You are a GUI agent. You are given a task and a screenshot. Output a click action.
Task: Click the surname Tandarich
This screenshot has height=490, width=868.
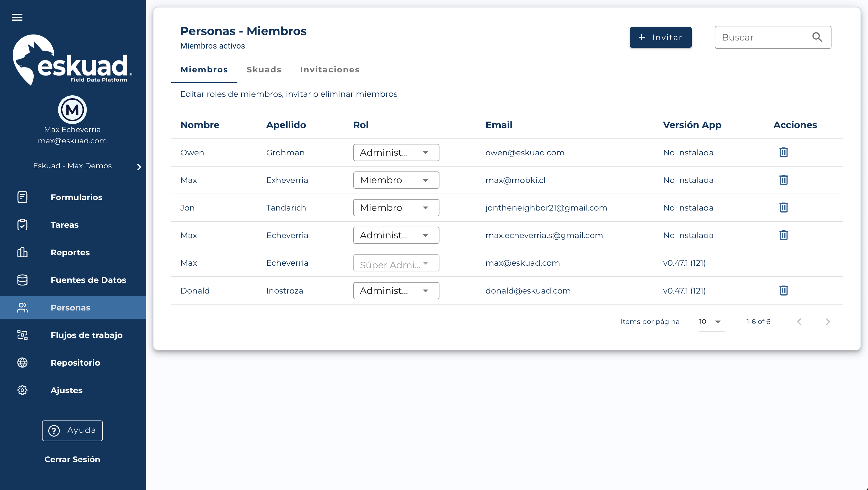coord(286,208)
